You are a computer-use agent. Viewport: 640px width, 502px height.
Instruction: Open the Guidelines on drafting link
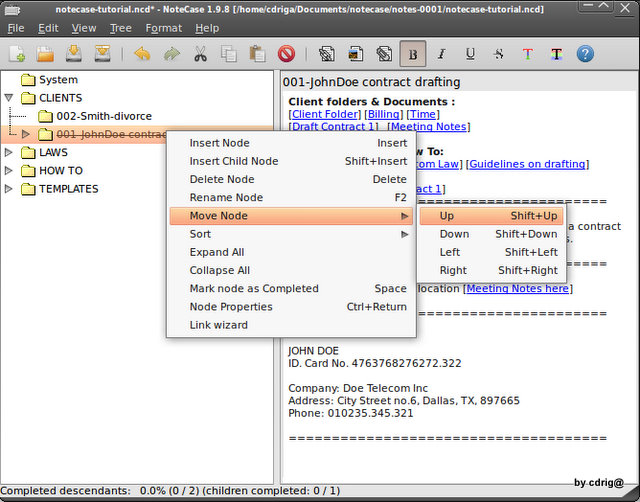point(527,164)
